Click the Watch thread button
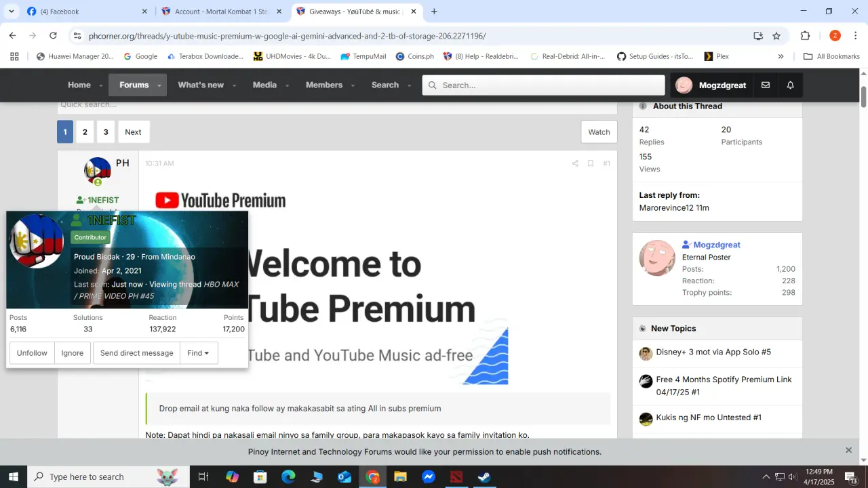Screen dimensions: 868x488 (x=599, y=132)
